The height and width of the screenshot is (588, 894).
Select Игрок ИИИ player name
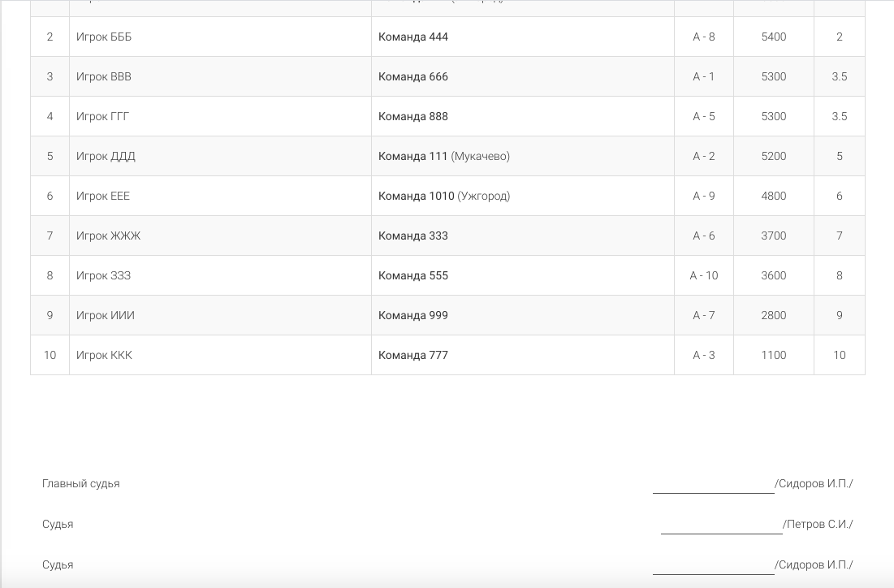click(x=106, y=315)
